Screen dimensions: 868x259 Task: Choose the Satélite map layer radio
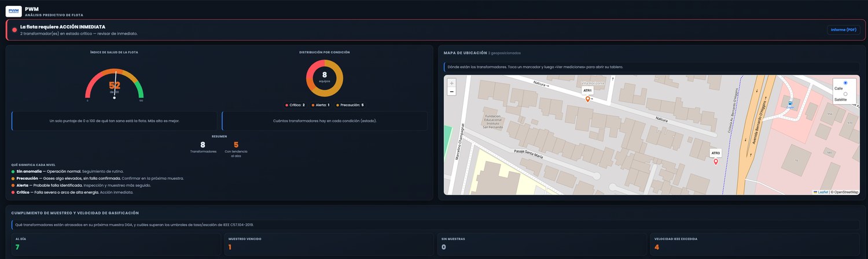[x=845, y=94]
